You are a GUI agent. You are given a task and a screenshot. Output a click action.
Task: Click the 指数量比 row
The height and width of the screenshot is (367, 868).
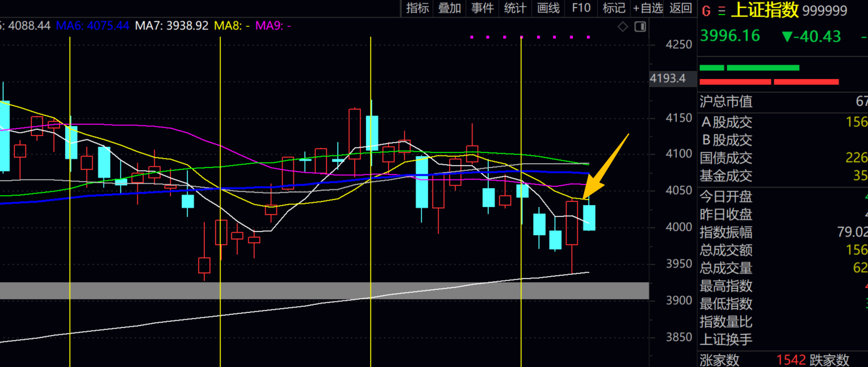(x=783, y=322)
